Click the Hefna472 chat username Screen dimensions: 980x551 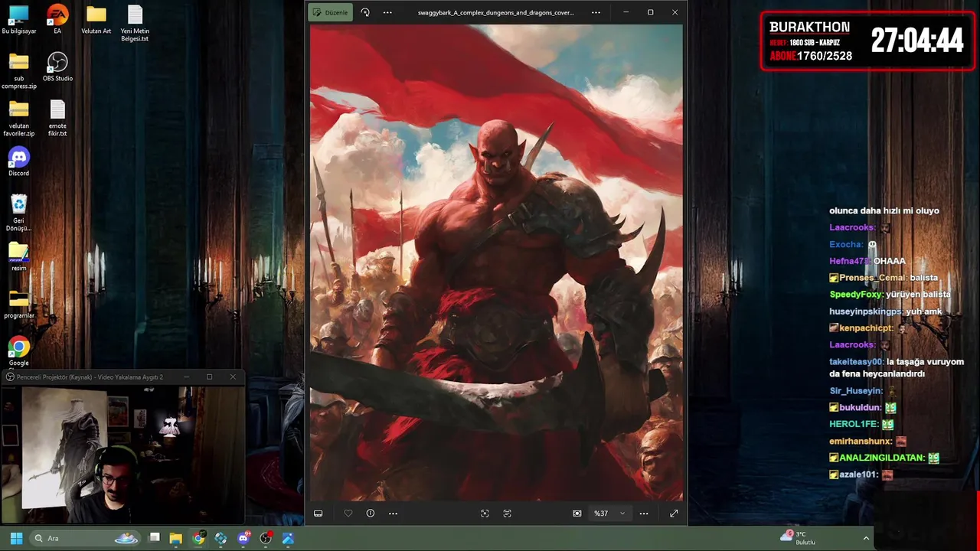click(849, 261)
